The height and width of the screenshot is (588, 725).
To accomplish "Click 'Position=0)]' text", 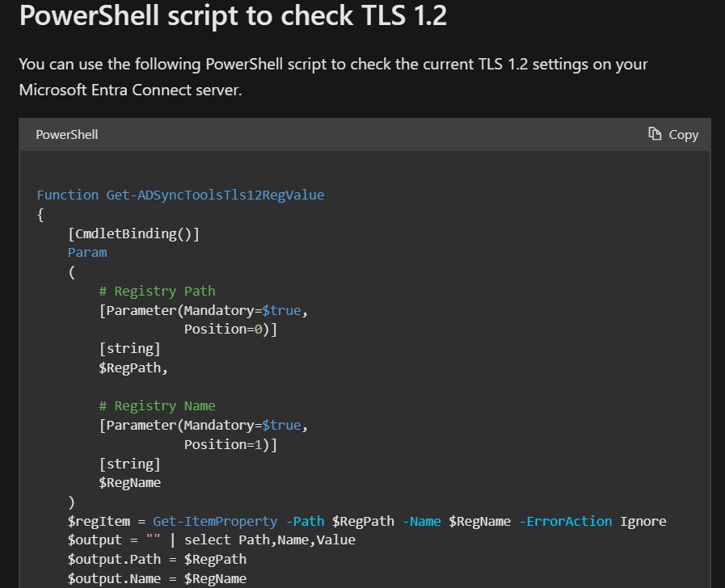I will [x=230, y=330].
